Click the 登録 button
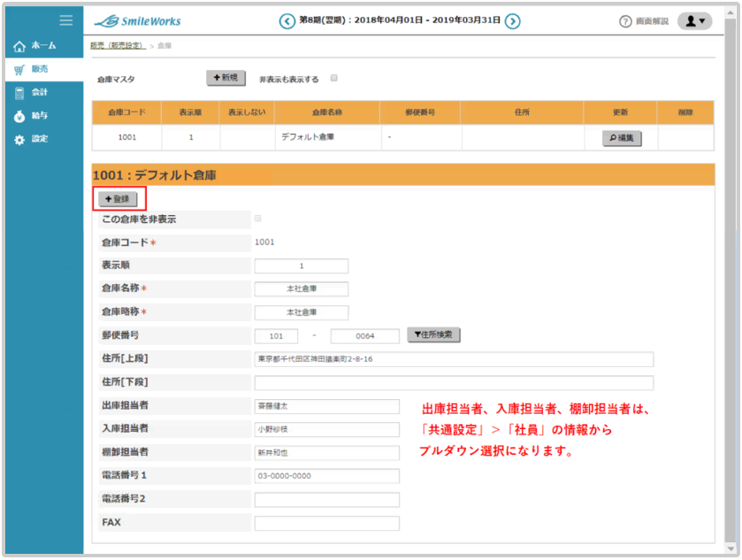742x560 pixels. click(x=117, y=199)
